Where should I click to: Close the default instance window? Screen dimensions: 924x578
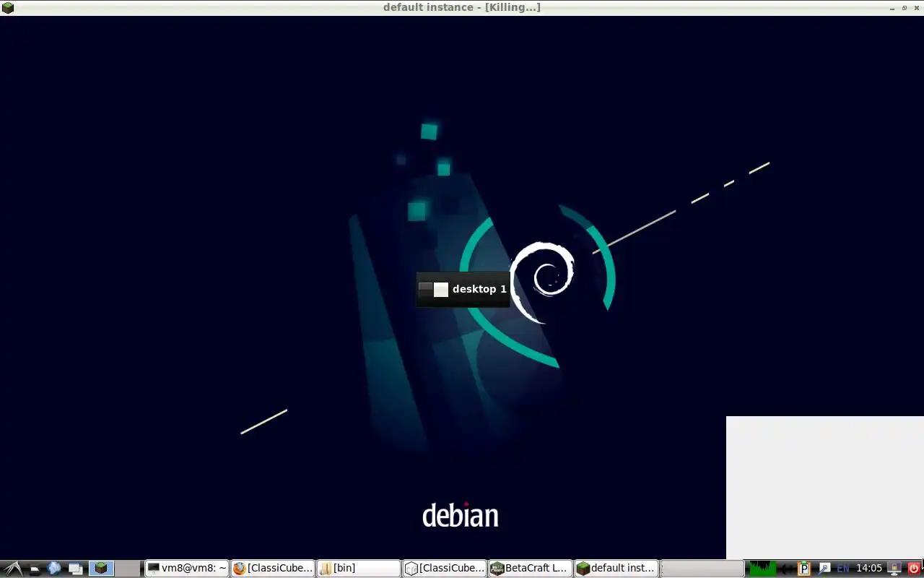point(916,8)
